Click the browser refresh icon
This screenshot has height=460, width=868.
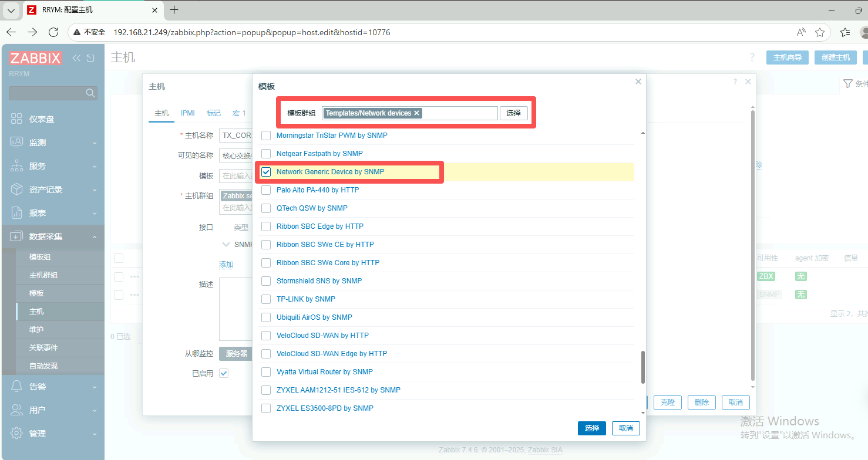[53, 32]
